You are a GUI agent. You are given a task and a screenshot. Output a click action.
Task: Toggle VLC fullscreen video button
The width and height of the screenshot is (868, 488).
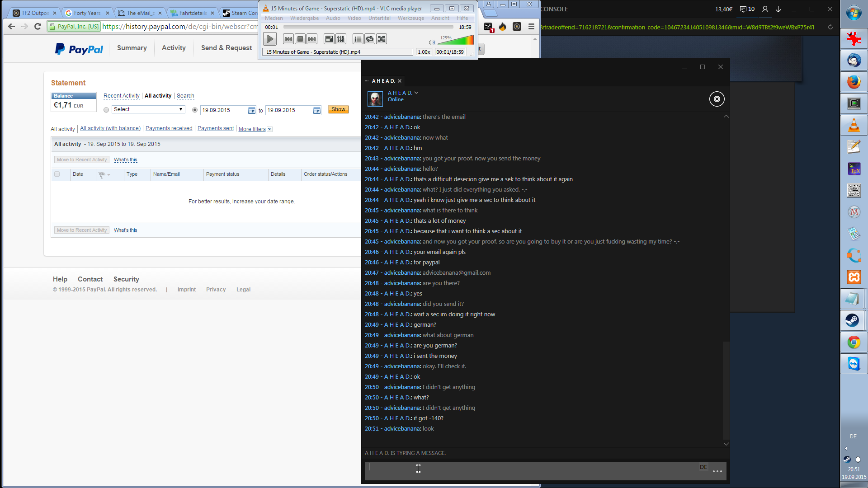pos(329,39)
